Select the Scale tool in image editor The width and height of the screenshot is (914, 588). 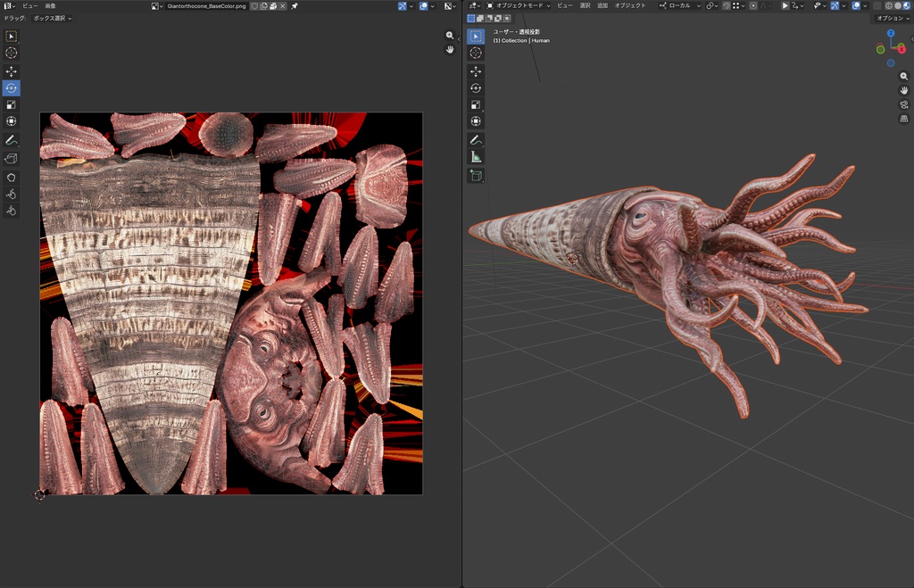[x=11, y=105]
